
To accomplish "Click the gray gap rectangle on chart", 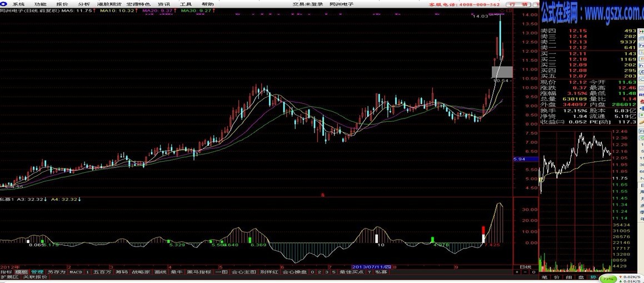I will [x=502, y=72].
